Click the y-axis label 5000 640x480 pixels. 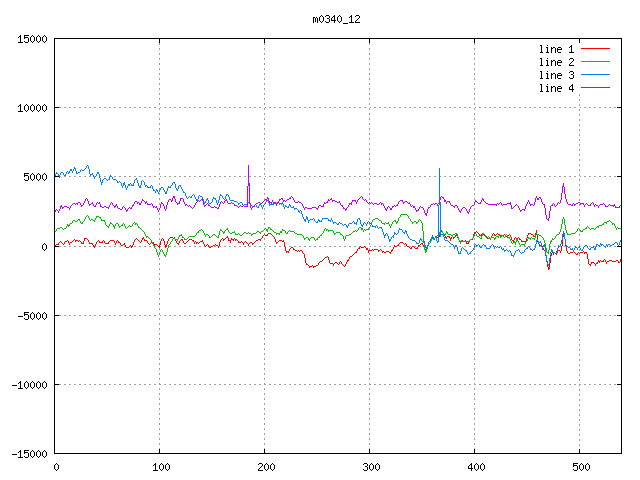point(34,177)
